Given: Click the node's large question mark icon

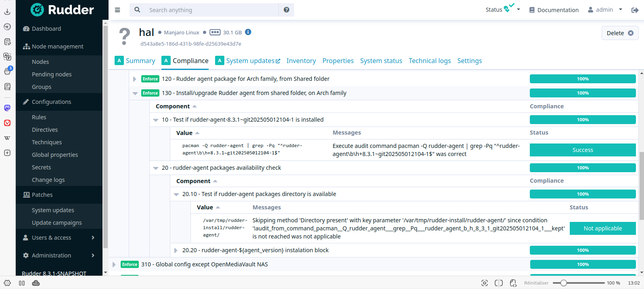Looking at the screenshot, I should (x=125, y=37).
